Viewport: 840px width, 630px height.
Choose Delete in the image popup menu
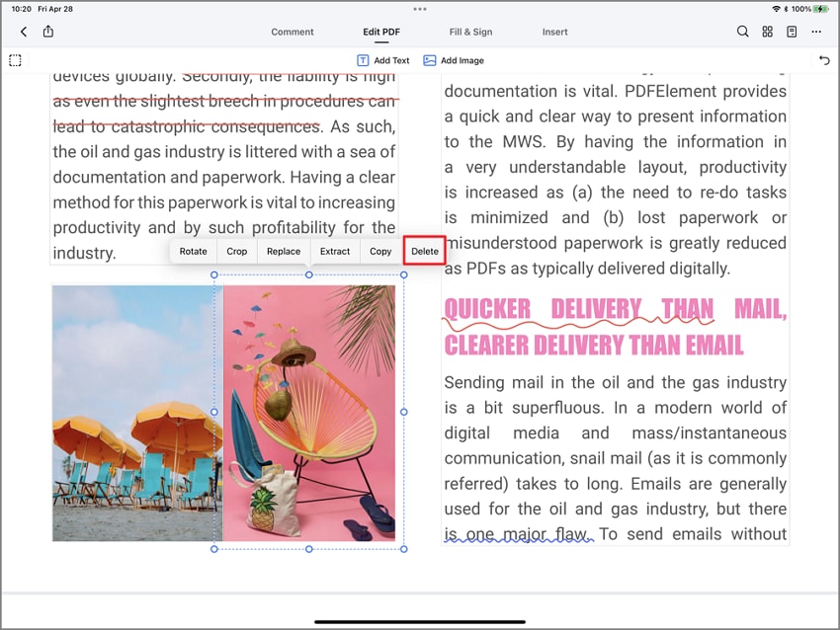[425, 251]
